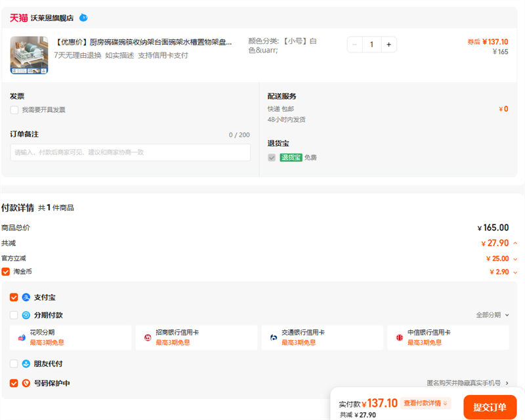This screenshot has height=420, width=525.
Task: Uncheck the Taojinbi (淘金币) checkbox
Action: point(6,271)
